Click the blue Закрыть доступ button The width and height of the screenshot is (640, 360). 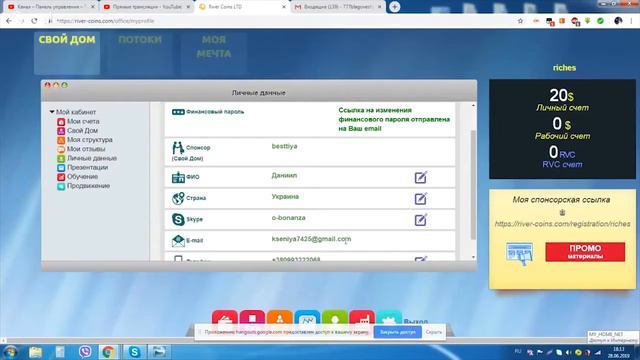click(x=398, y=332)
